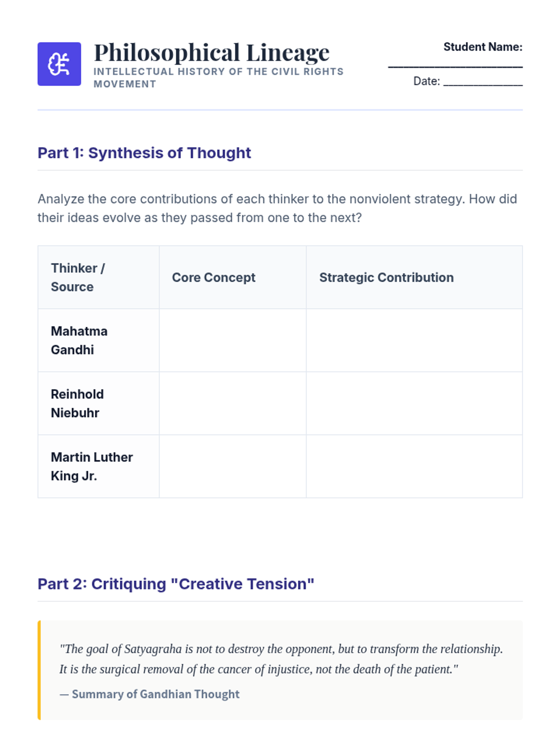Select the Core Concept column header
Screen dimensions: 560x747
click(232, 277)
